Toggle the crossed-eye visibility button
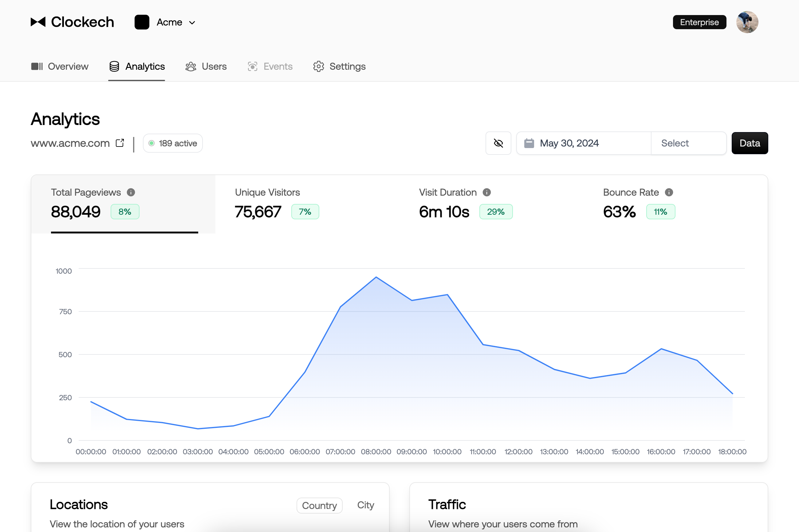 click(x=498, y=143)
